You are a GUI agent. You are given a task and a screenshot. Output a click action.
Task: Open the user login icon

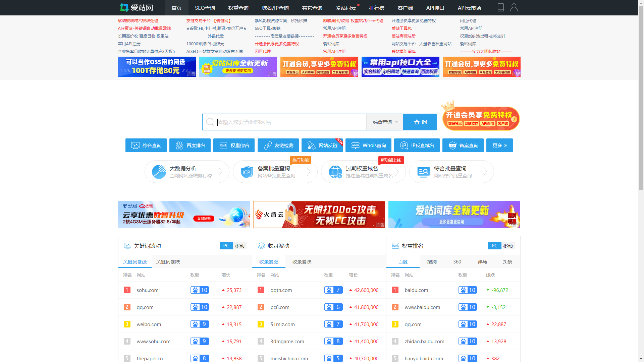click(x=514, y=7)
